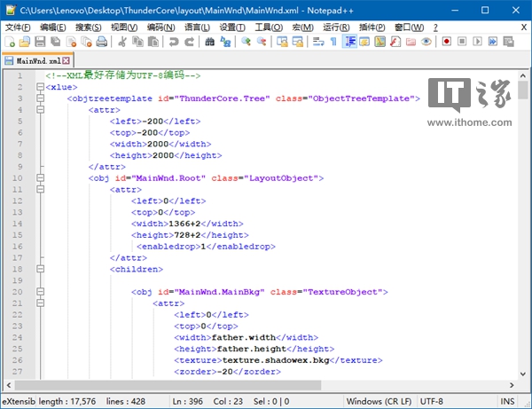Click the Close All toolbar icon
The image size is (532, 409).
coord(87,42)
